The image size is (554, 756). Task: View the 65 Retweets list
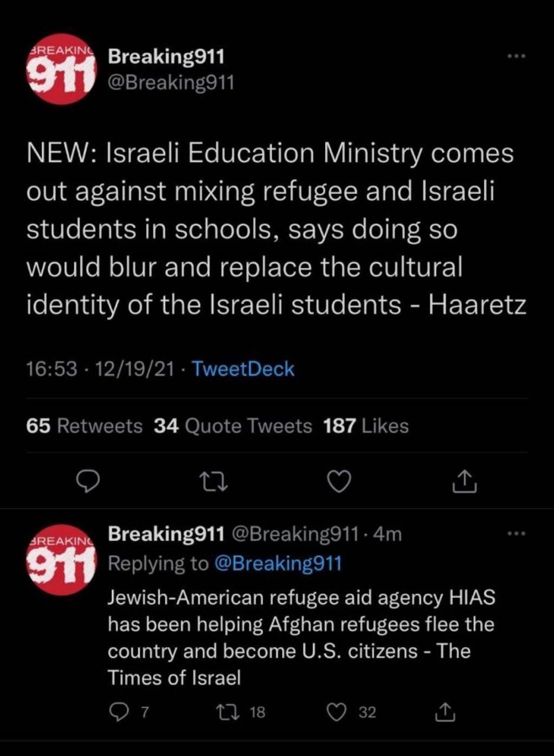[84, 426]
